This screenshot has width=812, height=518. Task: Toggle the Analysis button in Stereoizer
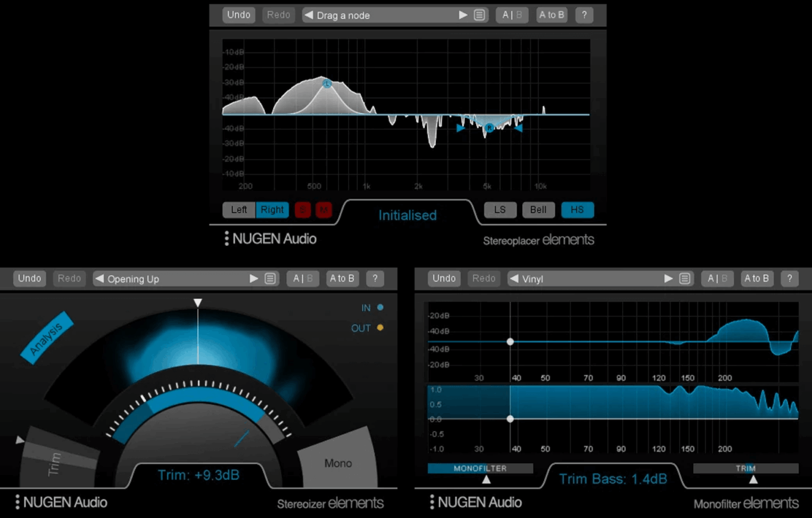pos(47,338)
